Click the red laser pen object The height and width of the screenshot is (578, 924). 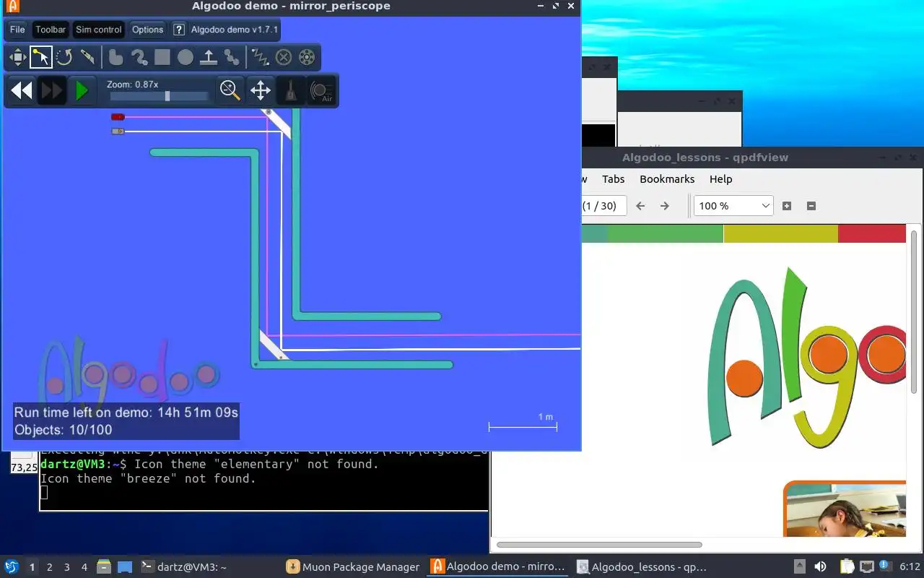click(118, 116)
